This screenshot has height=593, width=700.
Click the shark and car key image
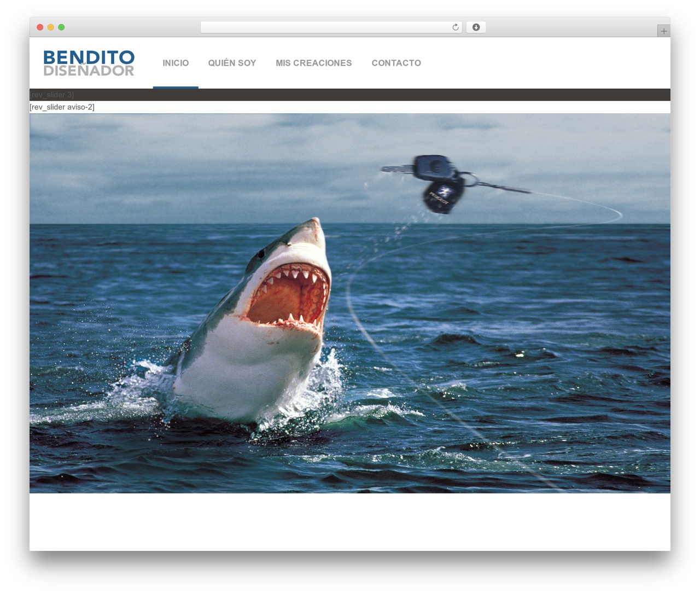350,303
